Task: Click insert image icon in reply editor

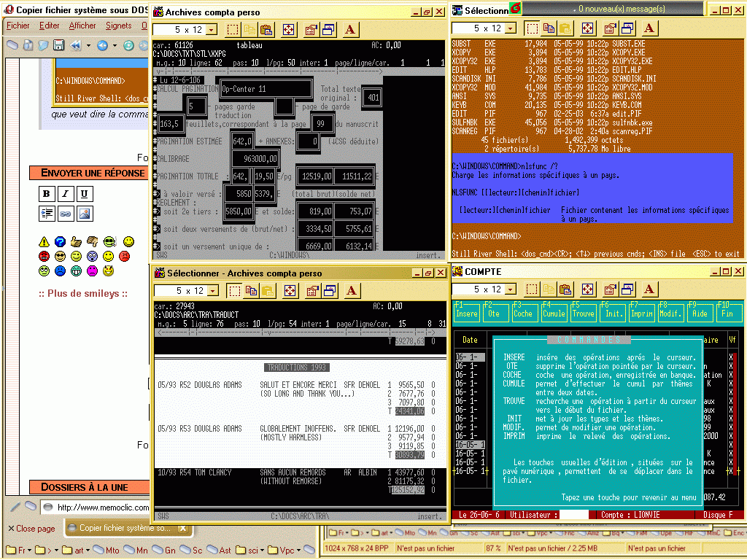Action: pos(85,214)
